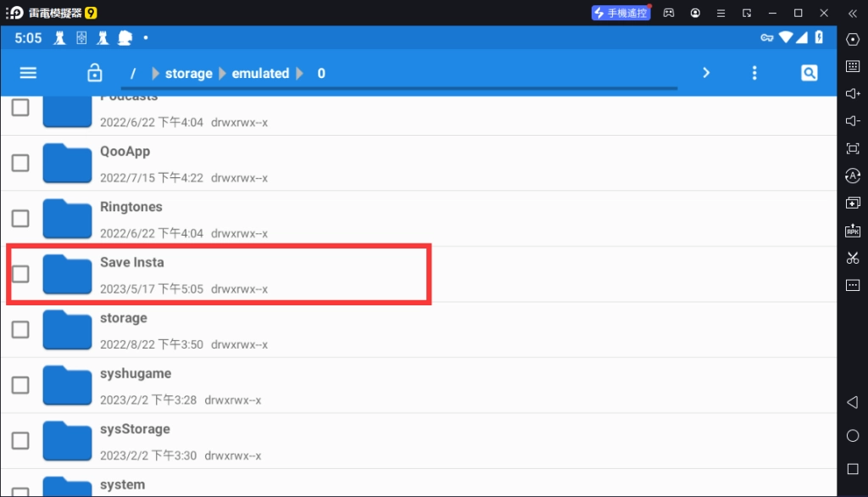
Task: Open the Ringtones folder icon
Action: 67,218
